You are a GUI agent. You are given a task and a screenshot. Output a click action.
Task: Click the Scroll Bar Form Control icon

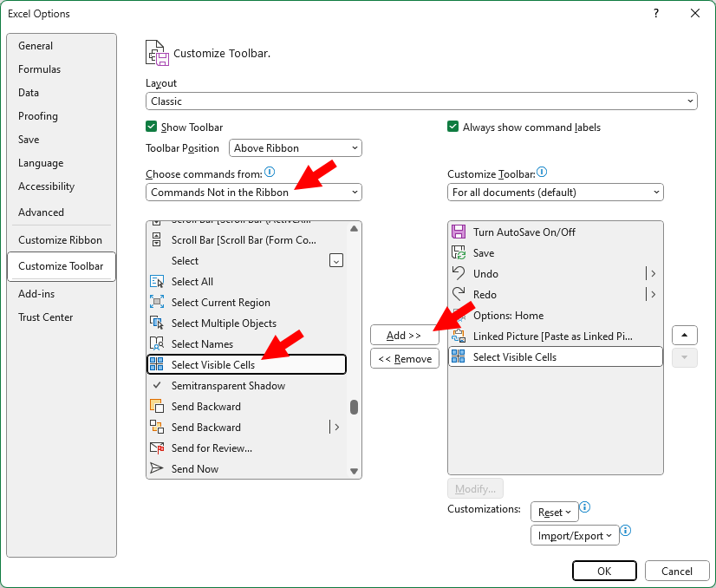157,239
